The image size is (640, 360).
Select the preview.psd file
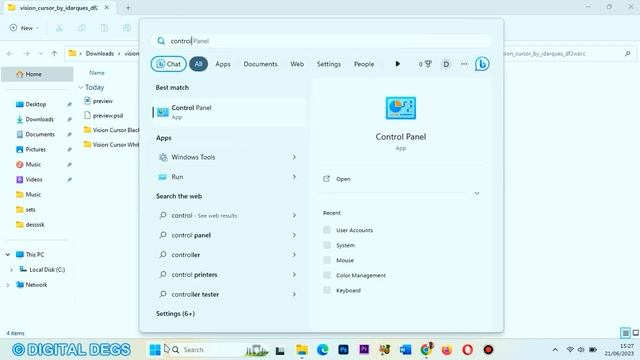(x=108, y=116)
